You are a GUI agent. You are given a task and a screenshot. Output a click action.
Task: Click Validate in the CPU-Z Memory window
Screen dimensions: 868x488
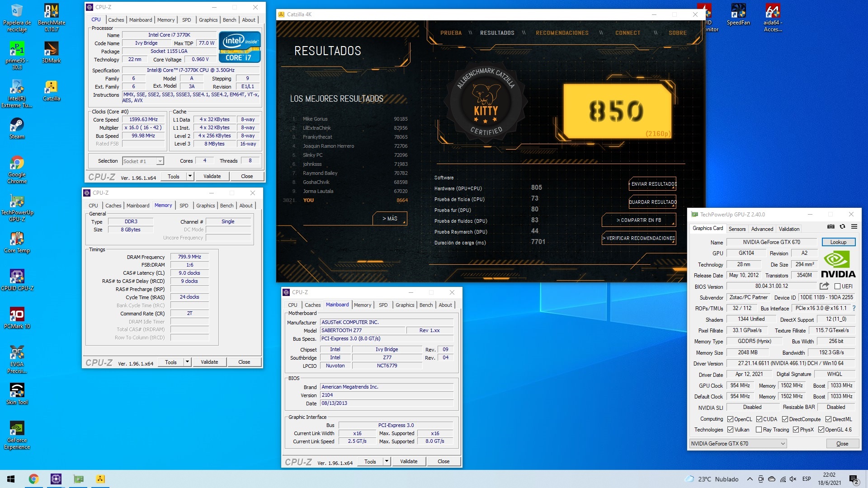click(209, 362)
